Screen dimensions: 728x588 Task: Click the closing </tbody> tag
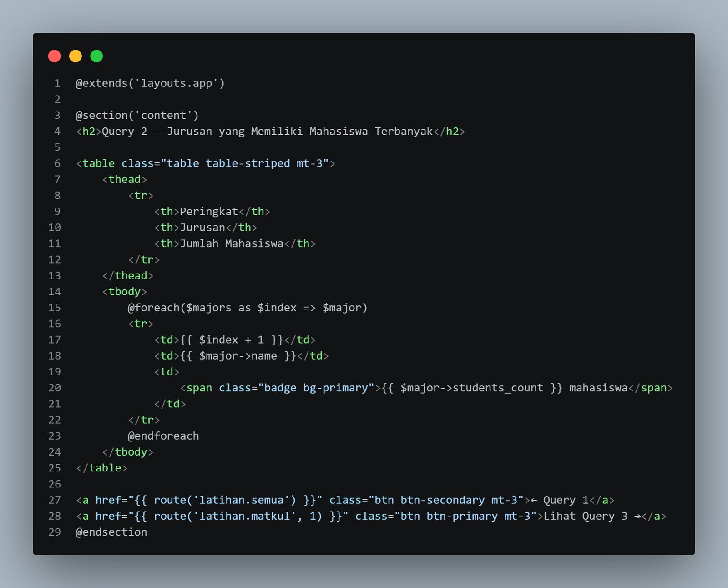128,452
